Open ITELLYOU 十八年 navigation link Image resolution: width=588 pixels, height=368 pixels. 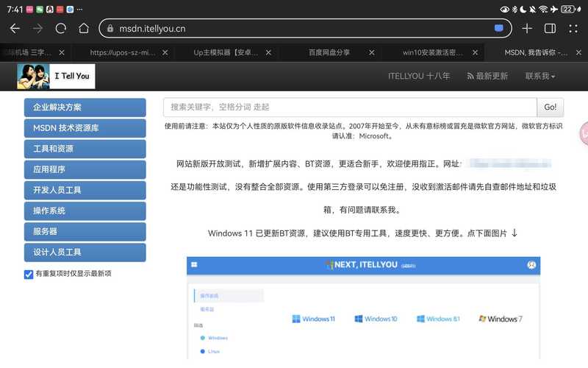[x=419, y=77]
